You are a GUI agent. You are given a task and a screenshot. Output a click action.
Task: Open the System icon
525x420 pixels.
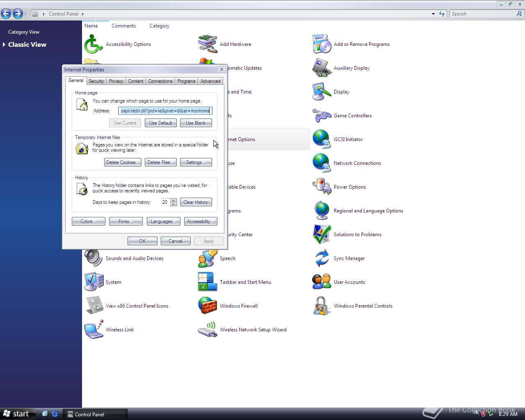pyautogui.click(x=94, y=282)
